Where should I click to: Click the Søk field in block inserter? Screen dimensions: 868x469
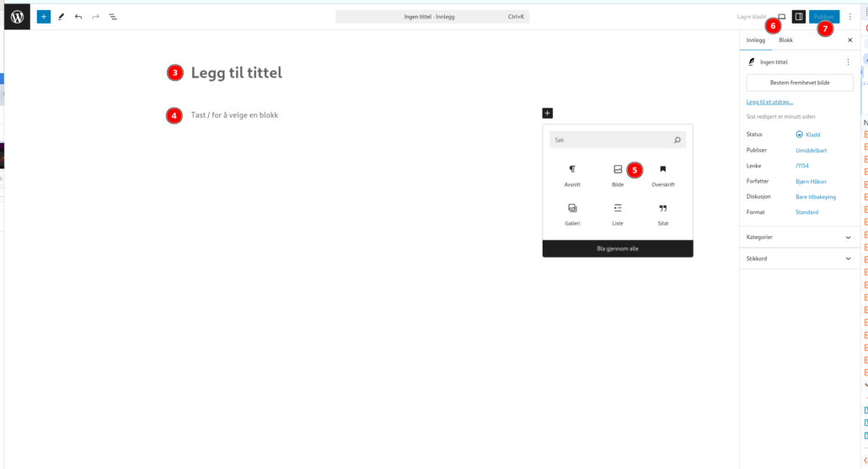point(611,140)
